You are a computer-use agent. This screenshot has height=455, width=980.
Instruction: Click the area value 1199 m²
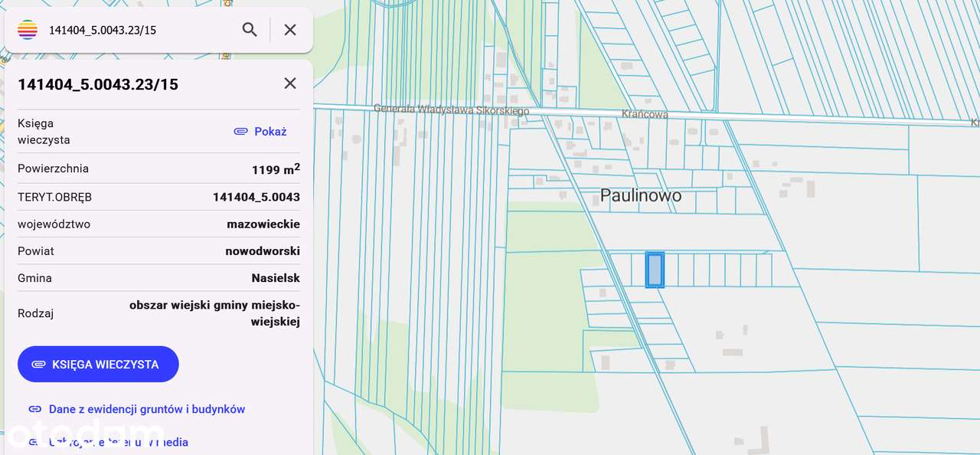276,169
